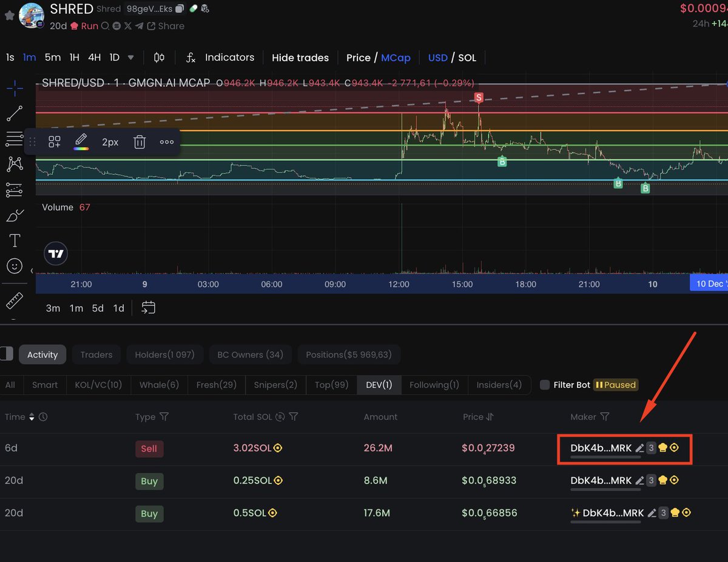Switch chart to MCap mode
728x562 pixels.
pos(396,58)
